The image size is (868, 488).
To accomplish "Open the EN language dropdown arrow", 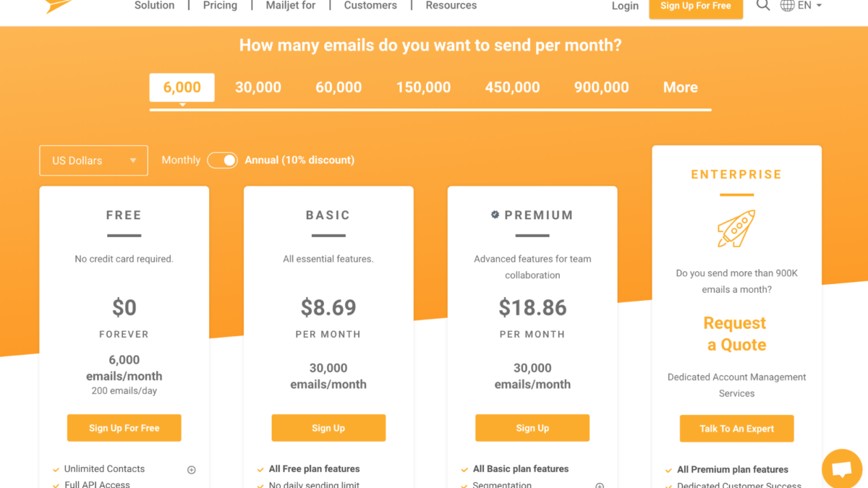I will tap(820, 6).
